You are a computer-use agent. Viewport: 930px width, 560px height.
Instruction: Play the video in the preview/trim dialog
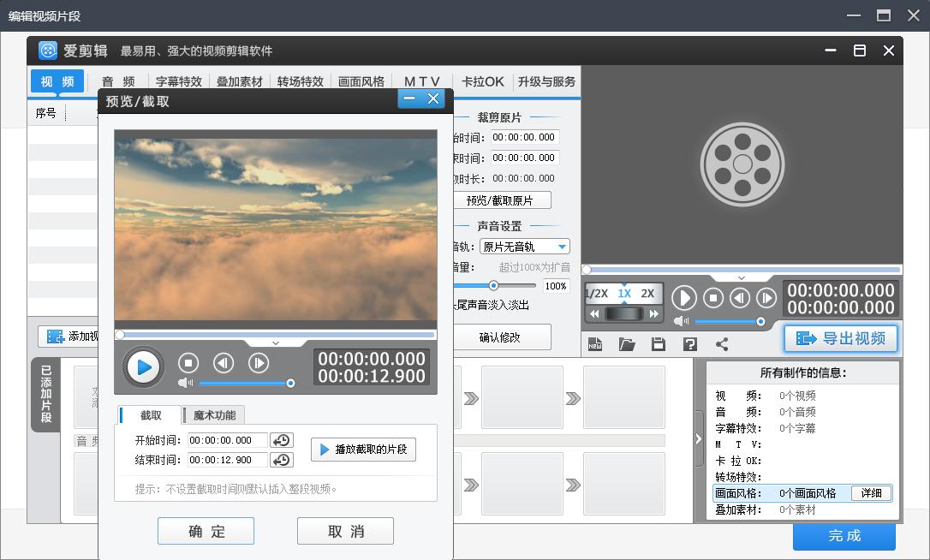coord(144,367)
